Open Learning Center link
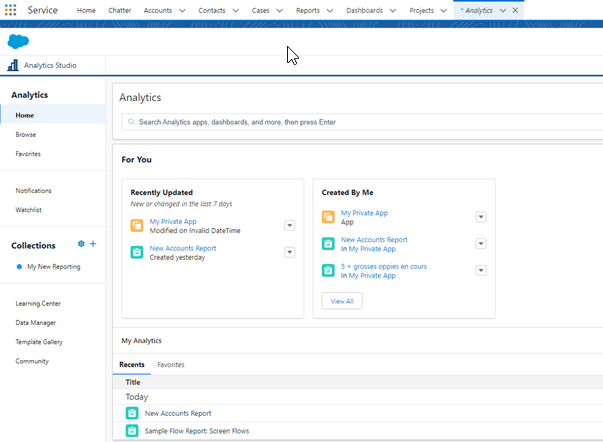The width and height of the screenshot is (603, 442). pos(38,303)
